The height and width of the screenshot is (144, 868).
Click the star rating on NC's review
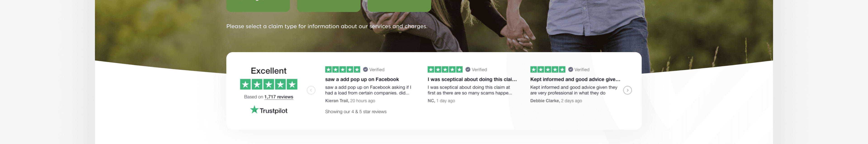(445, 70)
